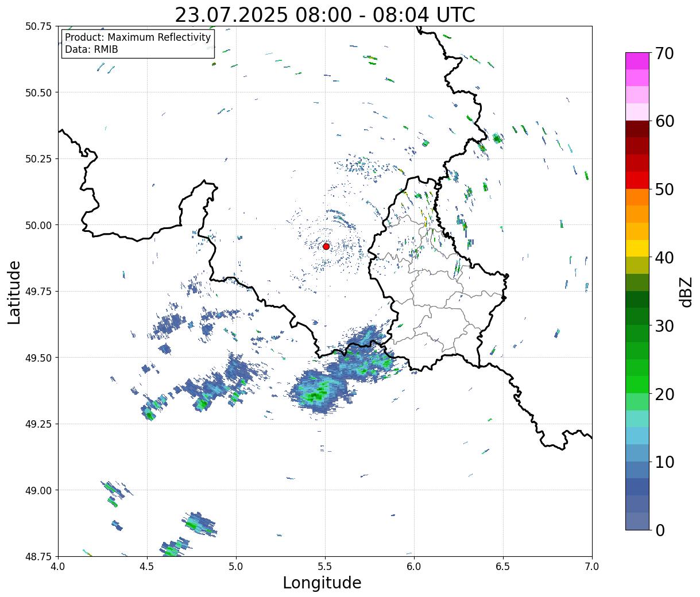Click the colorbar tick label 10

pyautogui.click(x=664, y=462)
